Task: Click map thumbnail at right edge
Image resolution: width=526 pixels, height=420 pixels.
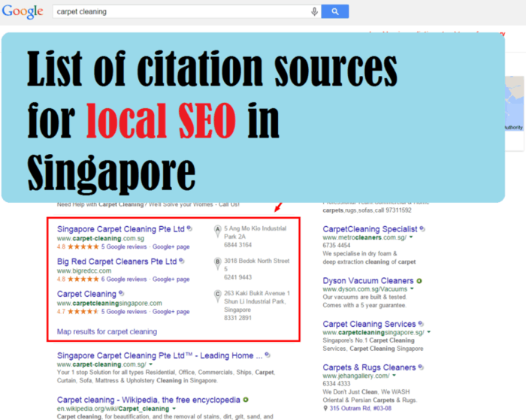Action: click(515, 104)
